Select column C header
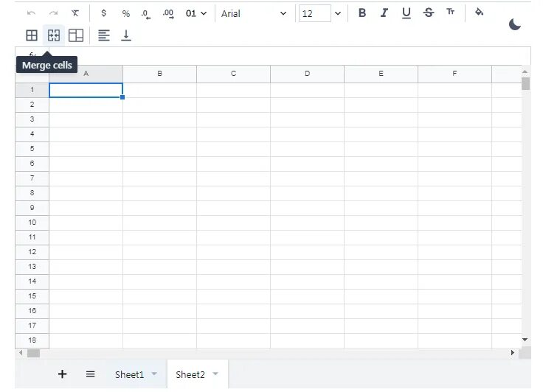This screenshot has width=543, height=392. (x=233, y=74)
